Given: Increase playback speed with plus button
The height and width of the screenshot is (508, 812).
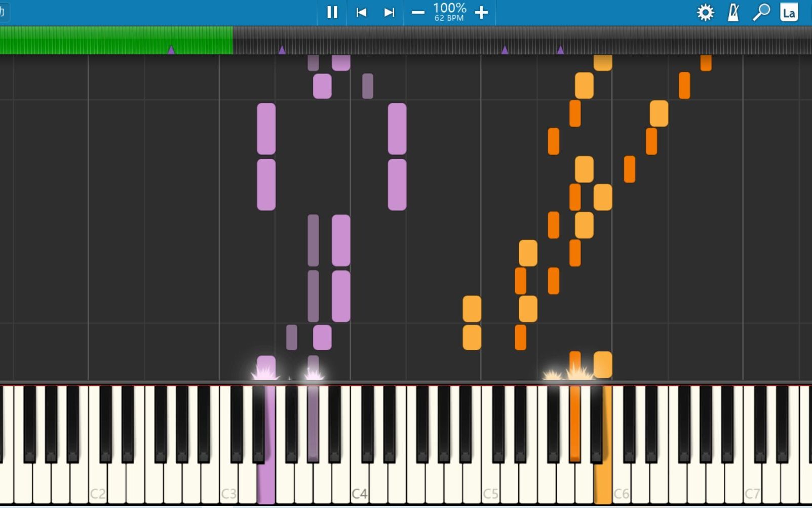Looking at the screenshot, I should (481, 12).
